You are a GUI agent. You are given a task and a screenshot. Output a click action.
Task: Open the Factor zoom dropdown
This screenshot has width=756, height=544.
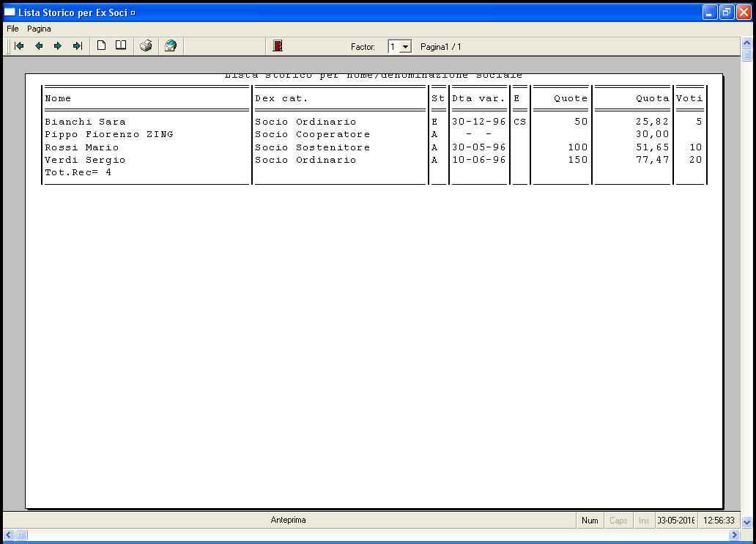406,47
